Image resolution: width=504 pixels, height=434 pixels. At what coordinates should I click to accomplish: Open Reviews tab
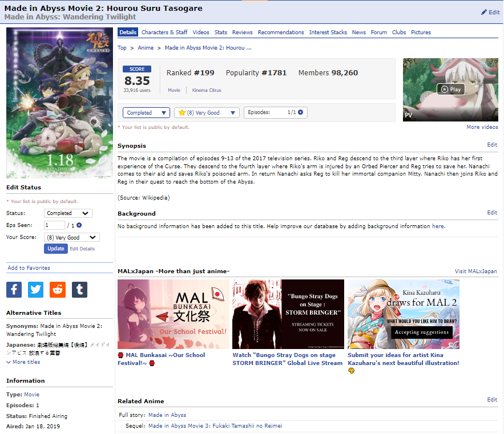pyautogui.click(x=243, y=32)
